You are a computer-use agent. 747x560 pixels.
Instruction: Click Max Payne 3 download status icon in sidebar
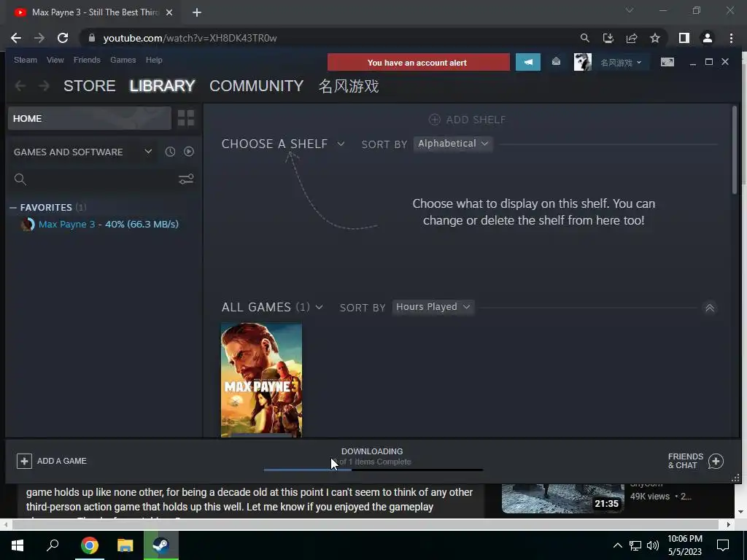coord(28,225)
